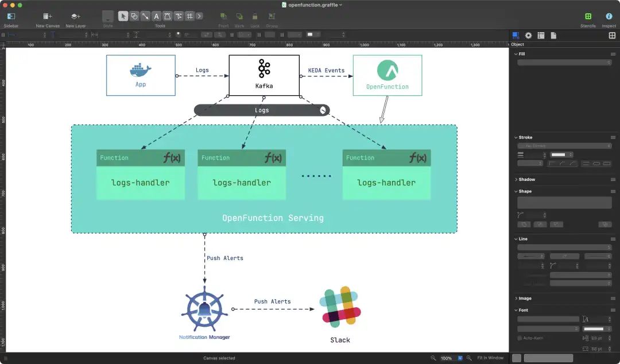Click Fit in Window button
This screenshot has width=620, height=364.
(490, 358)
